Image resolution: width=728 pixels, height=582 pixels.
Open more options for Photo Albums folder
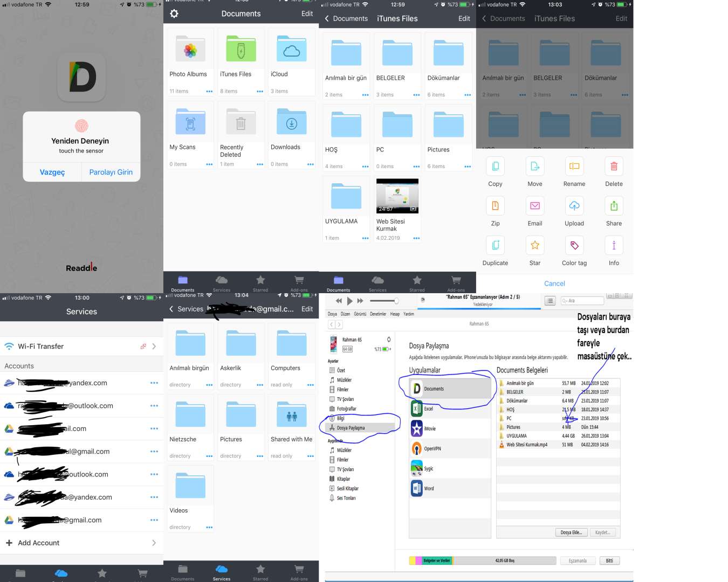tap(209, 91)
